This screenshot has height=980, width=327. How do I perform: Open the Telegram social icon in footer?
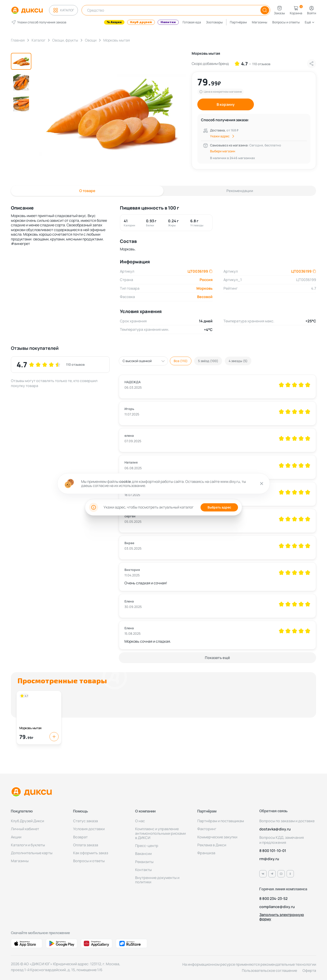coord(272,874)
